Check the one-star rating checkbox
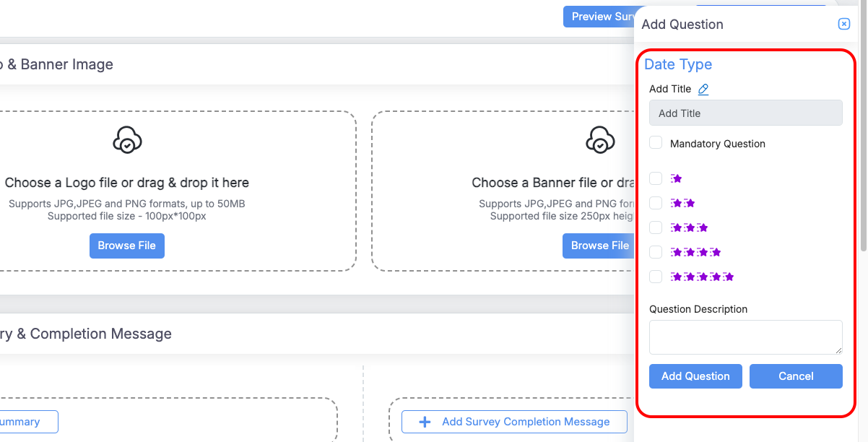Screen dimensions: 868x442 click(x=656, y=178)
